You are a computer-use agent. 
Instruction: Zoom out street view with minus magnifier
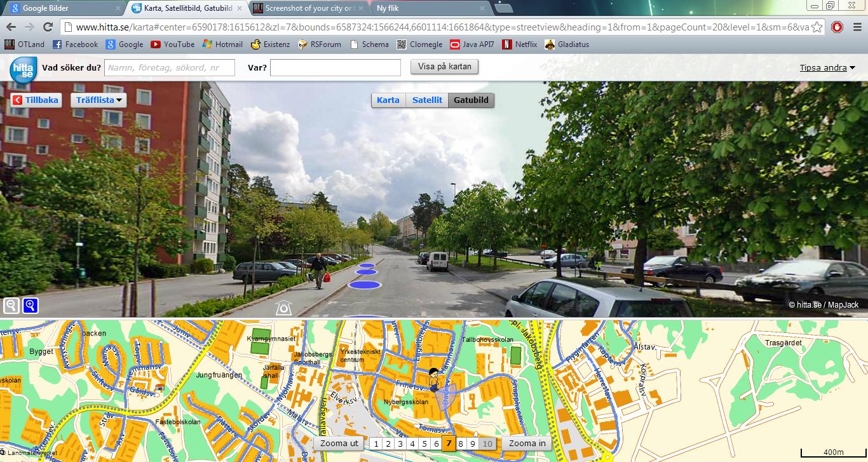click(11, 306)
